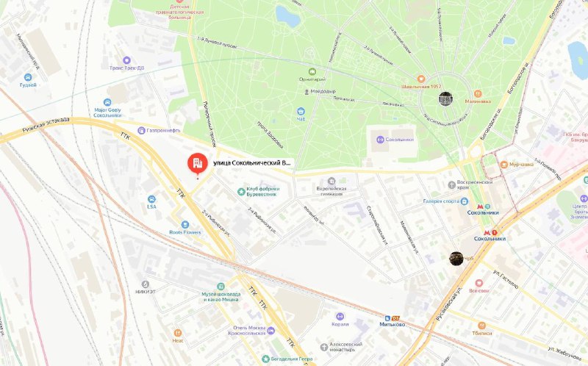This screenshot has height=366, width=588.
Task: Open Клуб фабрики Буревестник star marker
Action: [242, 192]
